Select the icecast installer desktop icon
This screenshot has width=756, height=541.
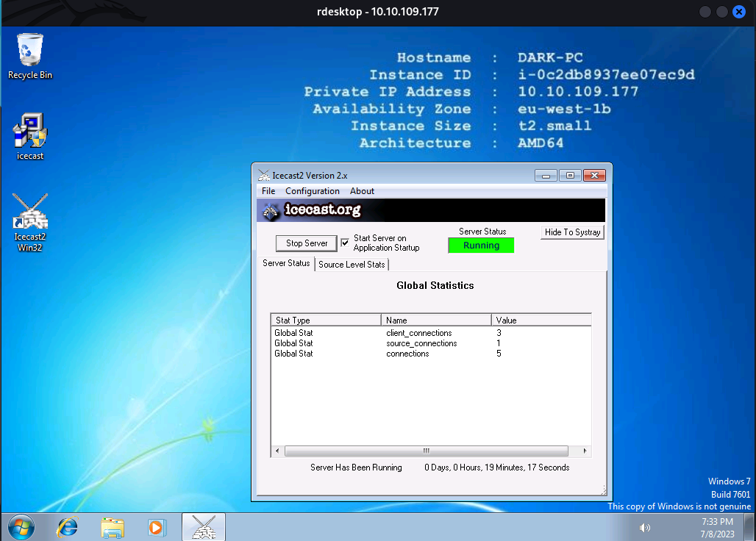click(x=30, y=136)
